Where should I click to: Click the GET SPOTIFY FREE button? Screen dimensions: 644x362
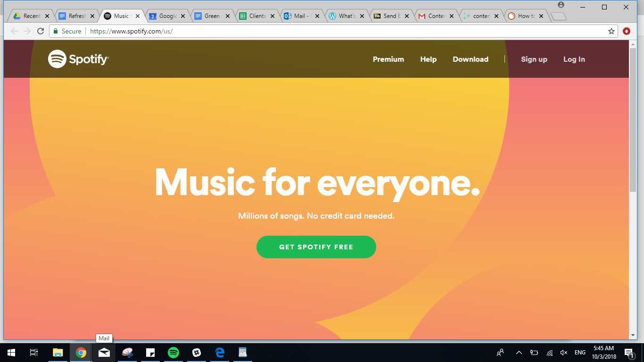click(x=316, y=247)
